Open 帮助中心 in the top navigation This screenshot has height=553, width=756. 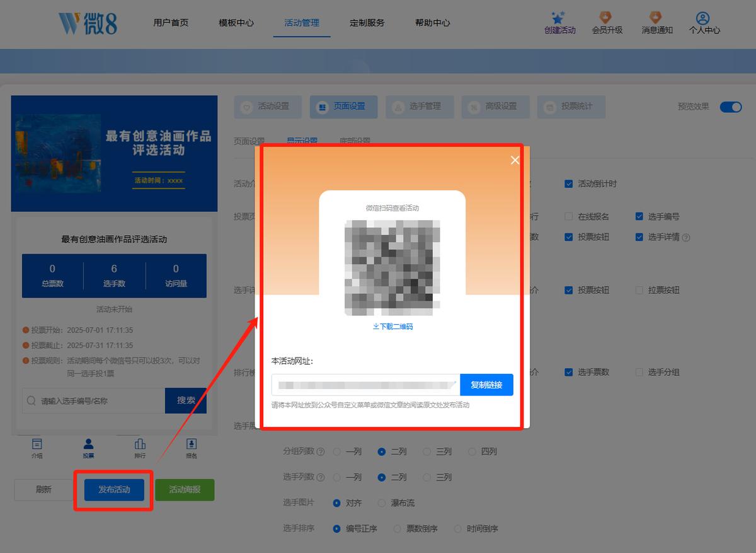[x=433, y=23]
